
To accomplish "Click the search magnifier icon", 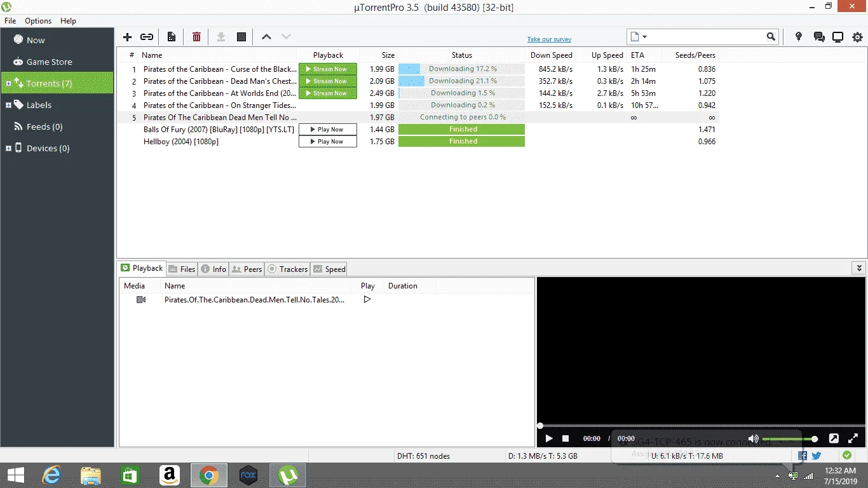I will tap(771, 37).
